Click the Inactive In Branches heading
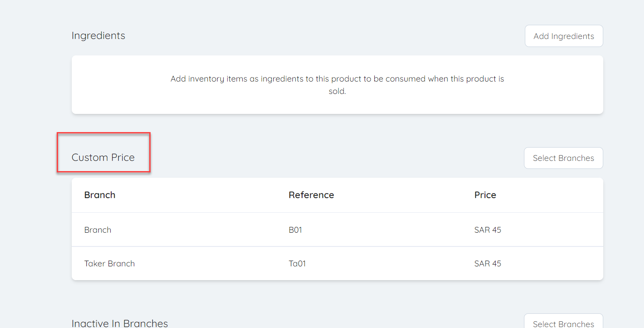The width and height of the screenshot is (644, 328). [120, 323]
